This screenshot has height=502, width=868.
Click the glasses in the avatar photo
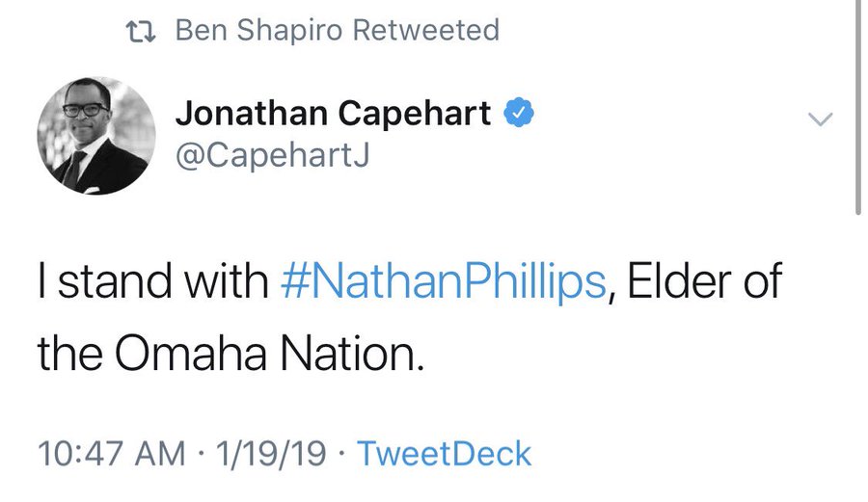tap(86, 109)
